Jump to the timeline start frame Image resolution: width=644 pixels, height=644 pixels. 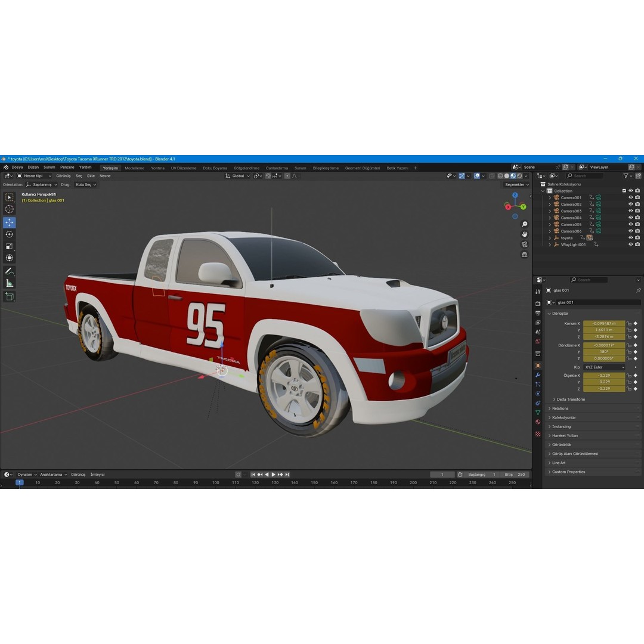(253, 475)
